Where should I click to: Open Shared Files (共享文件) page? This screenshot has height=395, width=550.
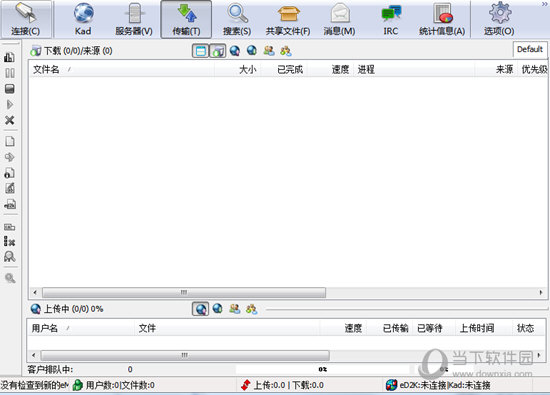pos(288,19)
